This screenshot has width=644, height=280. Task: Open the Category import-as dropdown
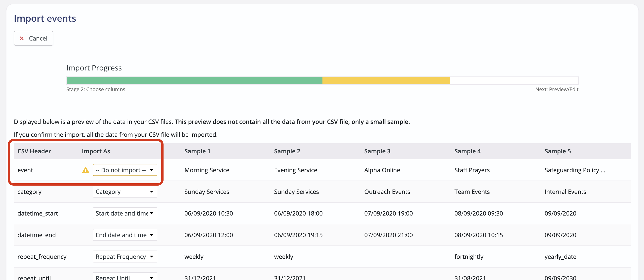(x=125, y=192)
